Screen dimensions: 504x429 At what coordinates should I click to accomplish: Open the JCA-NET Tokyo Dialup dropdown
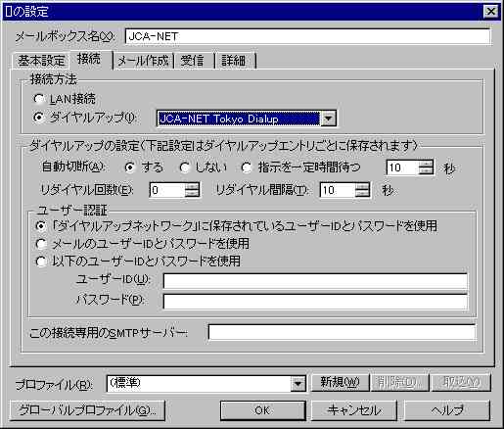tap(328, 119)
